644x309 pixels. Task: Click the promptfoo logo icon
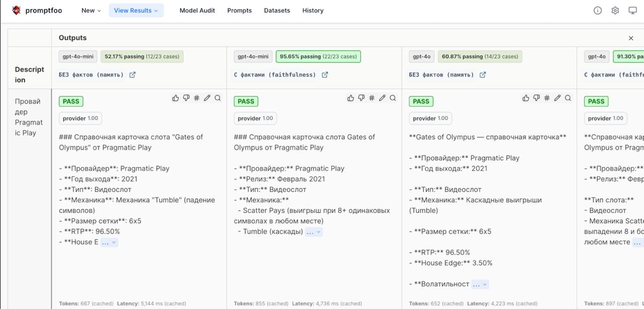[x=17, y=10]
